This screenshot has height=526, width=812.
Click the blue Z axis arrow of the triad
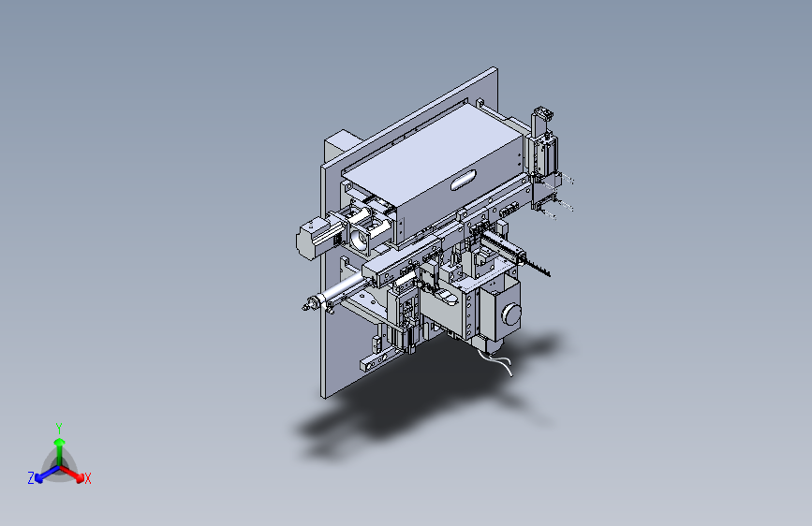(47, 475)
